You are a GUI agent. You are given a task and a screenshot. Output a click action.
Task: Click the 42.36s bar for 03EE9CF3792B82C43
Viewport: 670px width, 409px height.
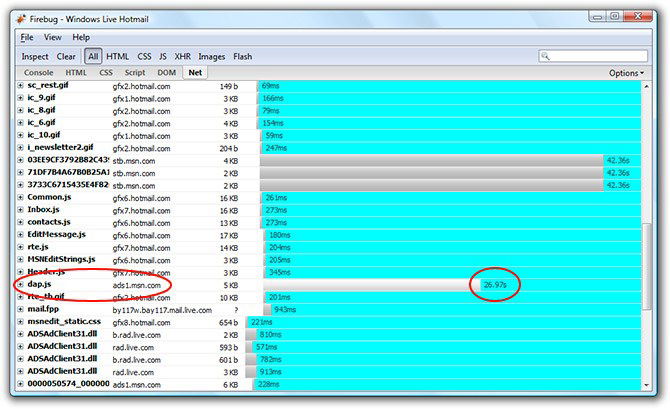(x=432, y=160)
